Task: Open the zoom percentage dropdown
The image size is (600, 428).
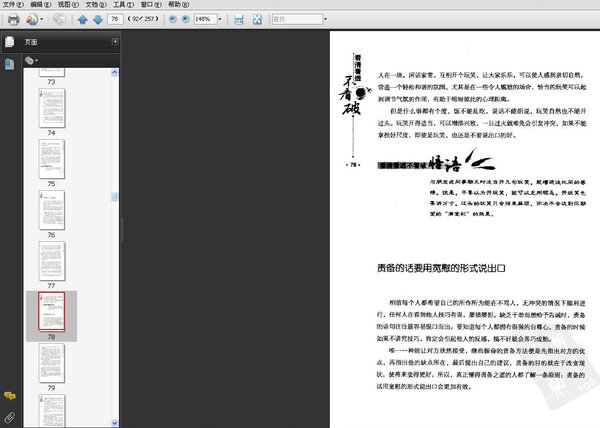Action: click(x=220, y=19)
